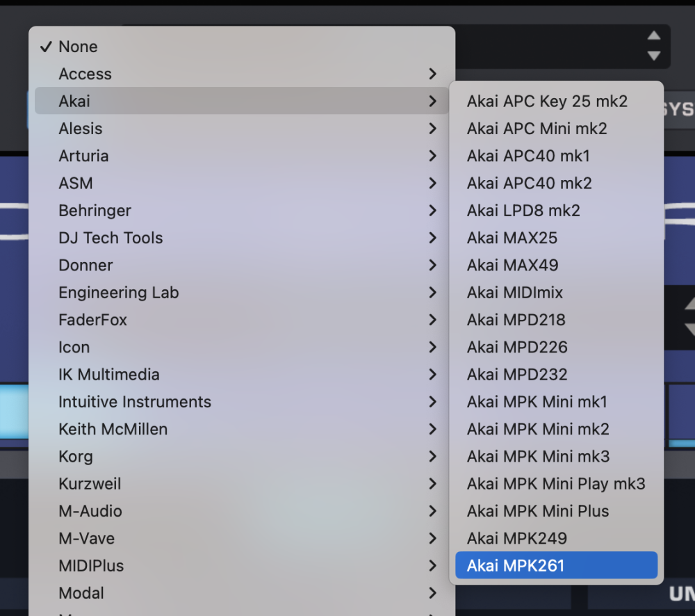Expand the Behringer submenu chevron

click(432, 211)
